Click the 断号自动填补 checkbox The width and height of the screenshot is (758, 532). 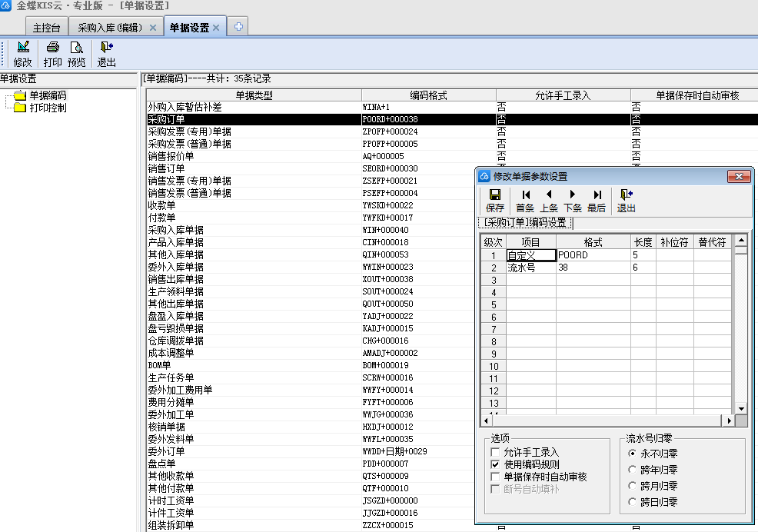[495, 489]
